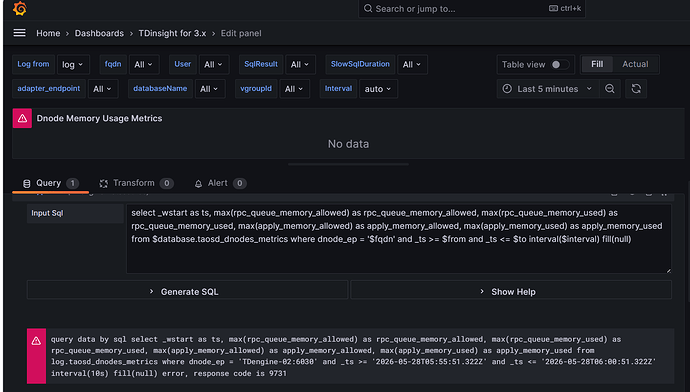Click the adapter_endpoint variable label

(48, 88)
